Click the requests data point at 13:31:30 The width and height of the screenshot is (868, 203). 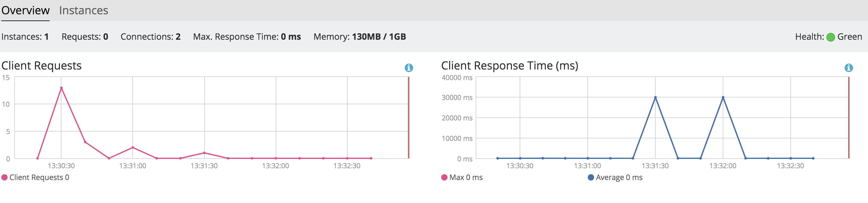tap(204, 153)
